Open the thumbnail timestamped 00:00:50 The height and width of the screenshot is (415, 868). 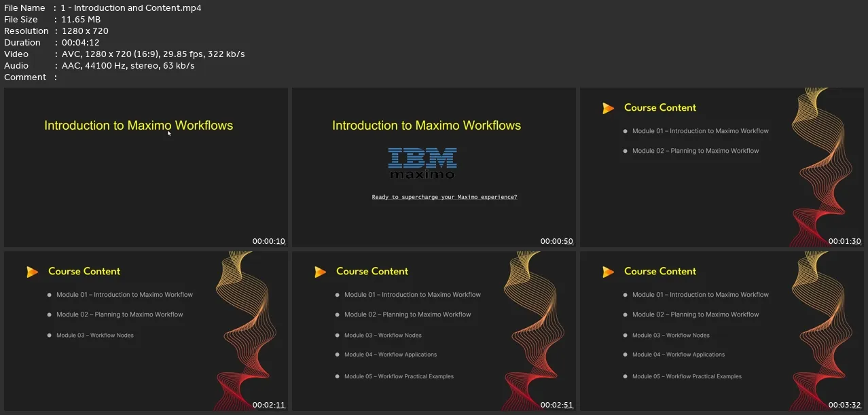click(434, 167)
